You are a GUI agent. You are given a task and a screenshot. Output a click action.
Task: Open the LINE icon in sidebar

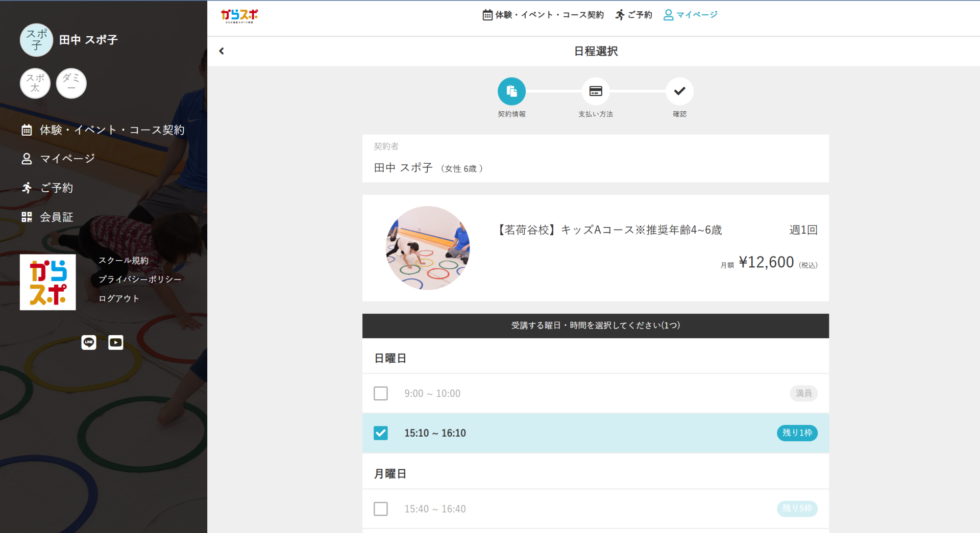89,342
